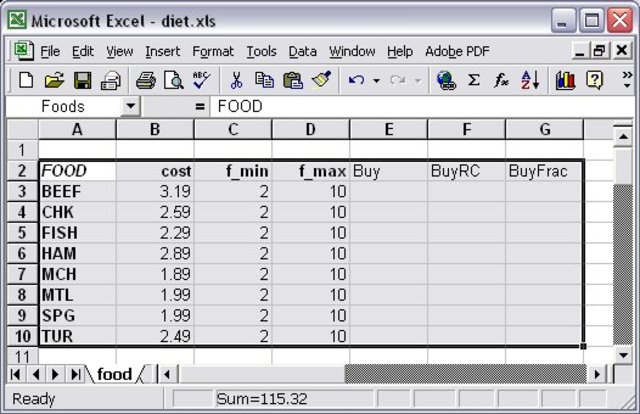Apply AutoSum with the sigma icon
640x414 pixels.
tap(473, 80)
